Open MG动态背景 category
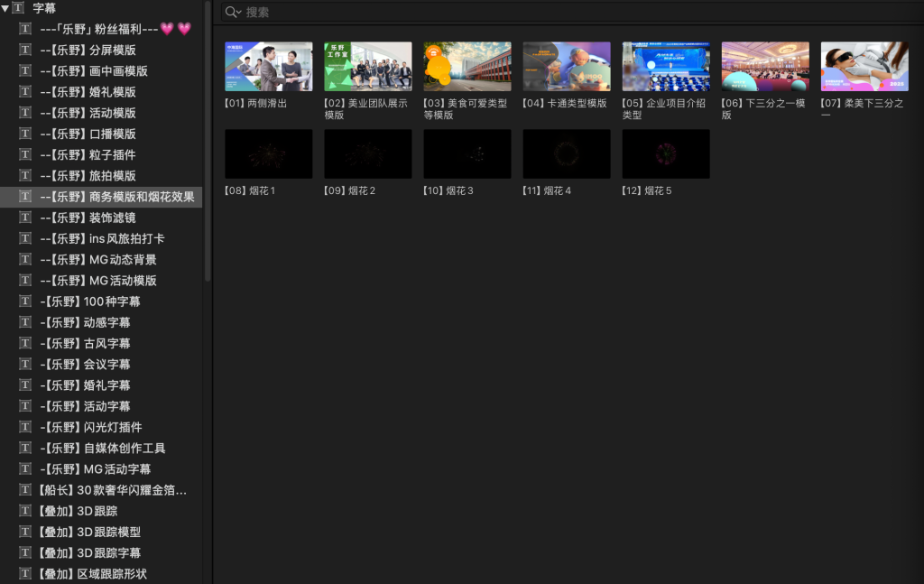 pos(101,259)
